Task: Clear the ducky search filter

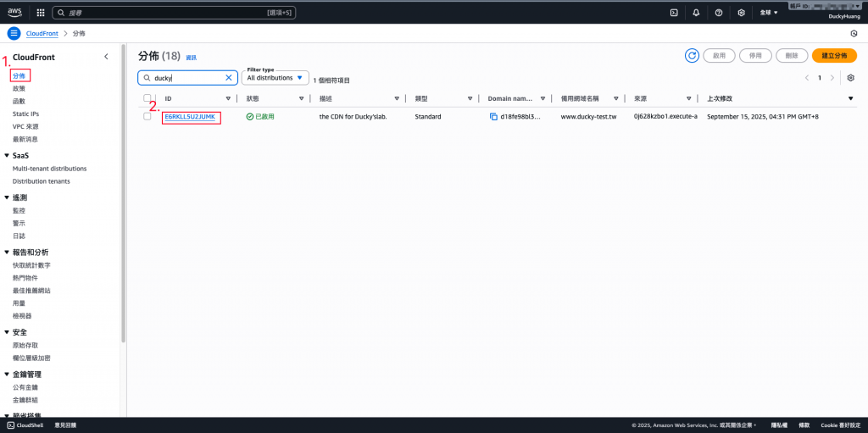Action: point(229,78)
